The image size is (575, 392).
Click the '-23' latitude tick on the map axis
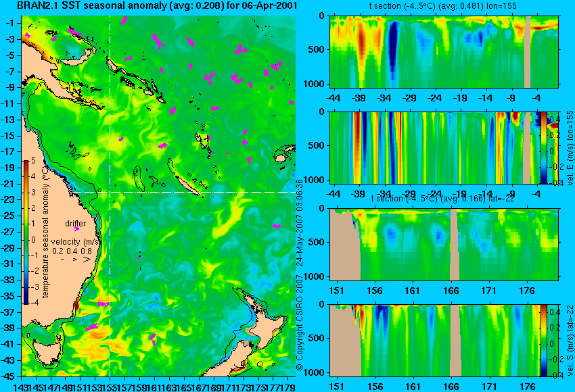[9, 199]
